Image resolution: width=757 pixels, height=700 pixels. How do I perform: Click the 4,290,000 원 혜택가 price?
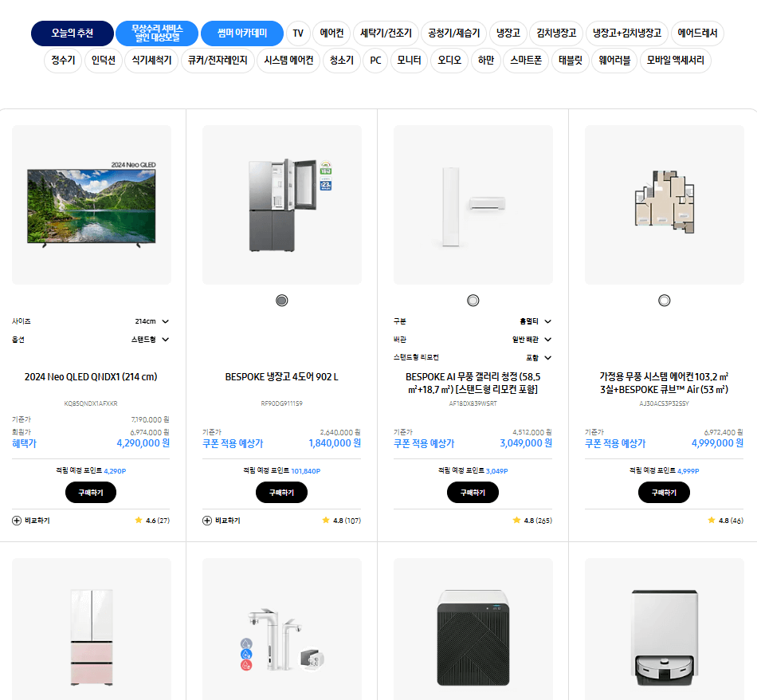pyautogui.click(x=143, y=443)
